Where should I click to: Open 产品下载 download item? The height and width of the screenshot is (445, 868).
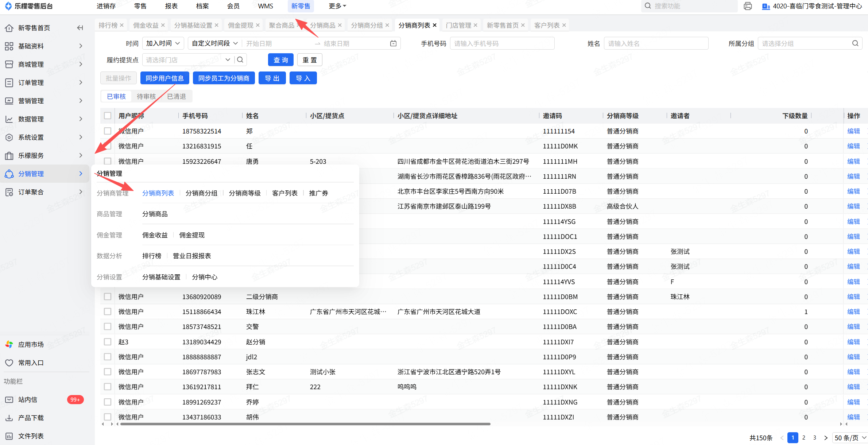(x=31, y=418)
